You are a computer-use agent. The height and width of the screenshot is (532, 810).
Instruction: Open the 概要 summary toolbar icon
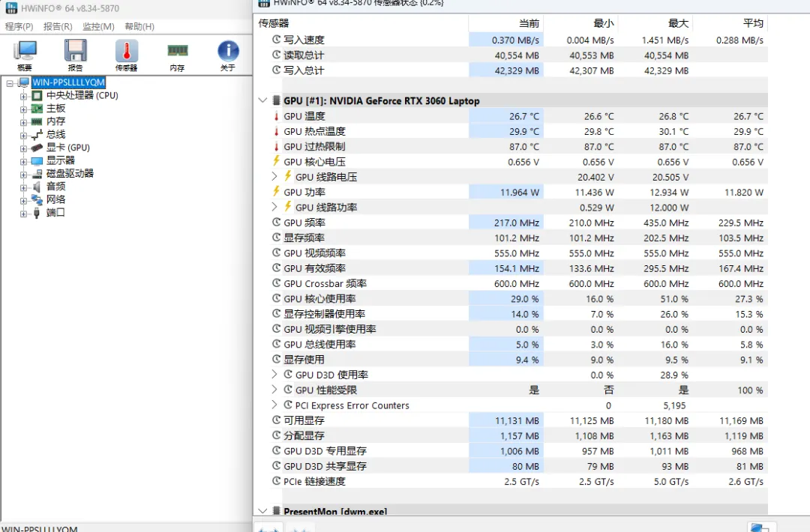24,55
